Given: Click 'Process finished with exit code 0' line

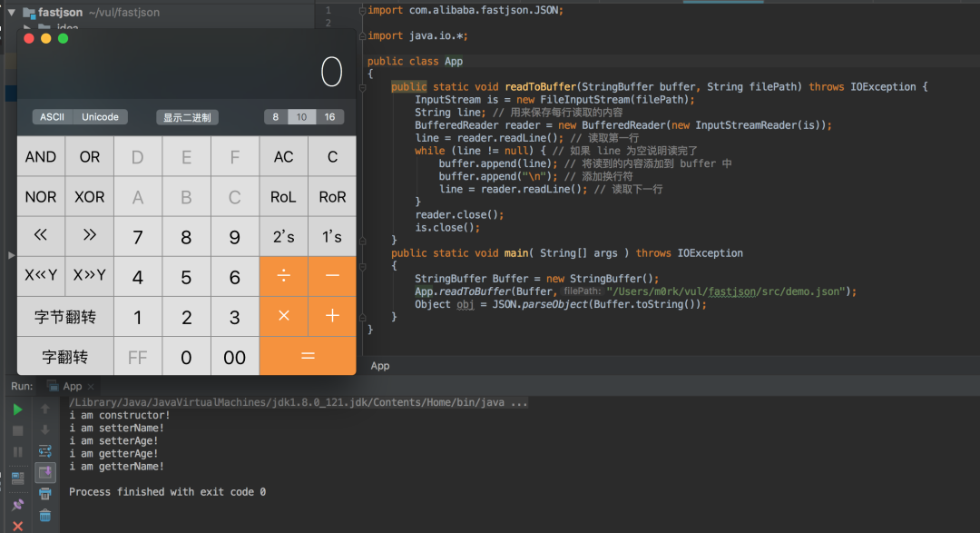Looking at the screenshot, I should (x=168, y=492).
